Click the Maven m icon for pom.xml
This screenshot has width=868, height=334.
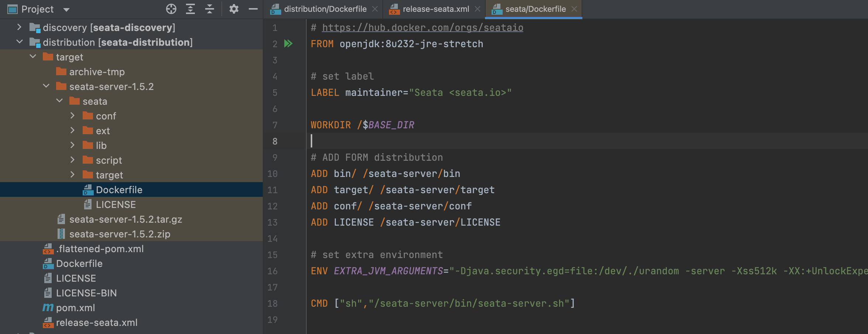tap(48, 307)
